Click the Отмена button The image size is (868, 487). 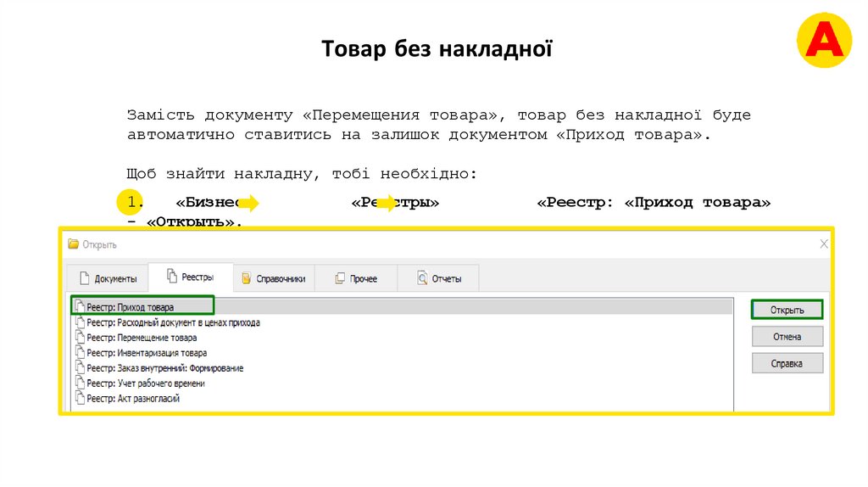coord(787,336)
